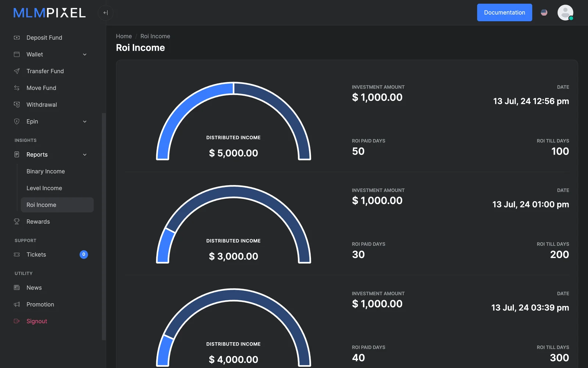The image size is (588, 368).
Task: Click ROI till days value 300
Action: (559, 358)
